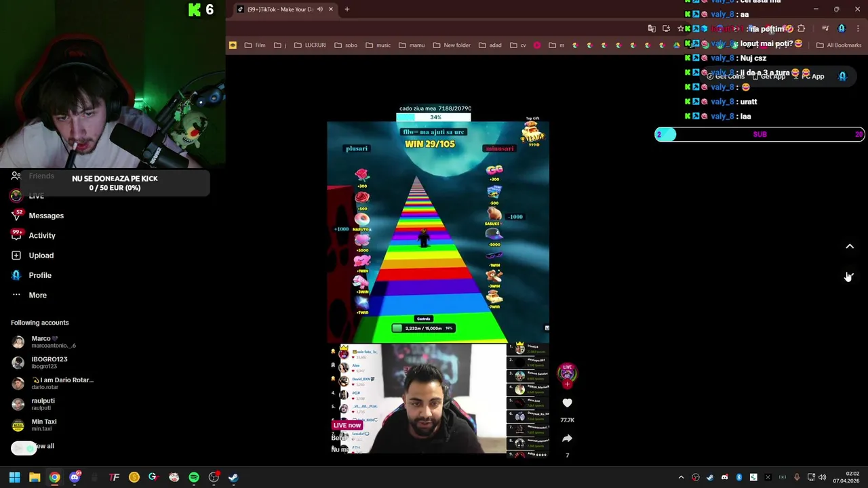Viewport: 868px width, 488px height.
Task: Open the LUCRURI bookmarks folder
Action: pos(310,45)
